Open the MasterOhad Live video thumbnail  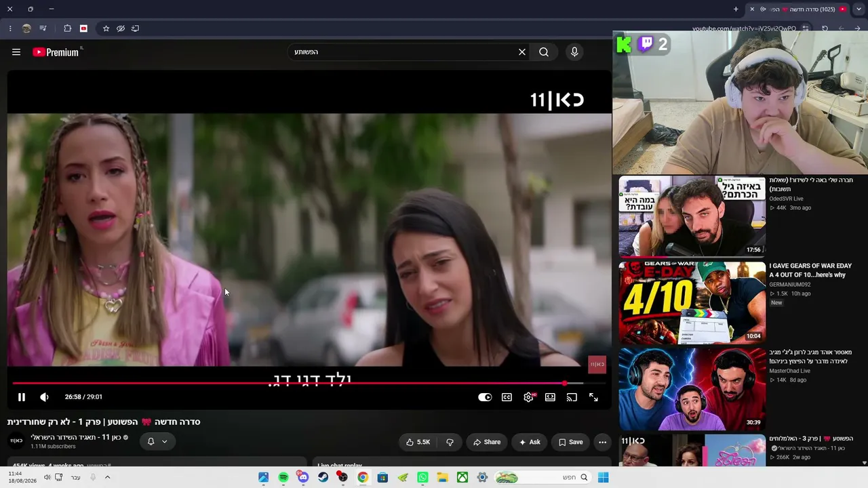pyautogui.click(x=692, y=389)
